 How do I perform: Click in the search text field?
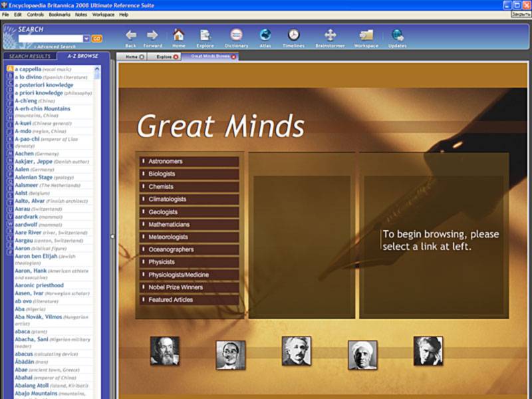click(x=51, y=39)
